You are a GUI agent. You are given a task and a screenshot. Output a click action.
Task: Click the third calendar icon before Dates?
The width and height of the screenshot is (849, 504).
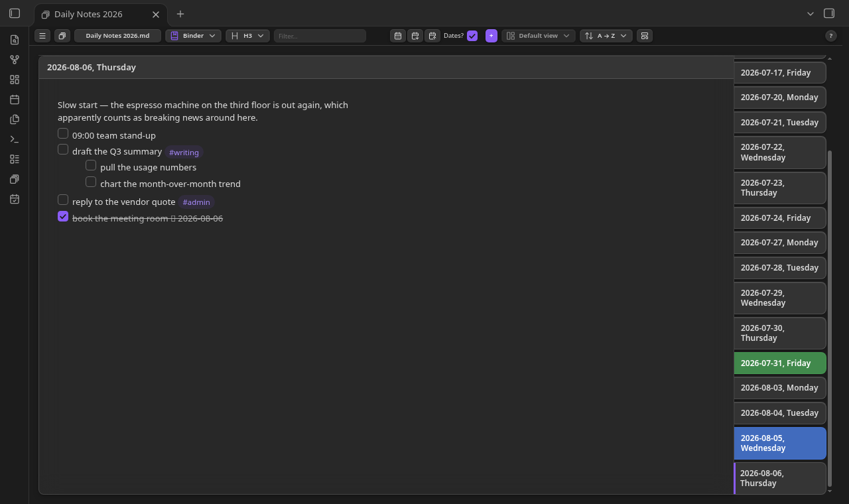tap(432, 36)
